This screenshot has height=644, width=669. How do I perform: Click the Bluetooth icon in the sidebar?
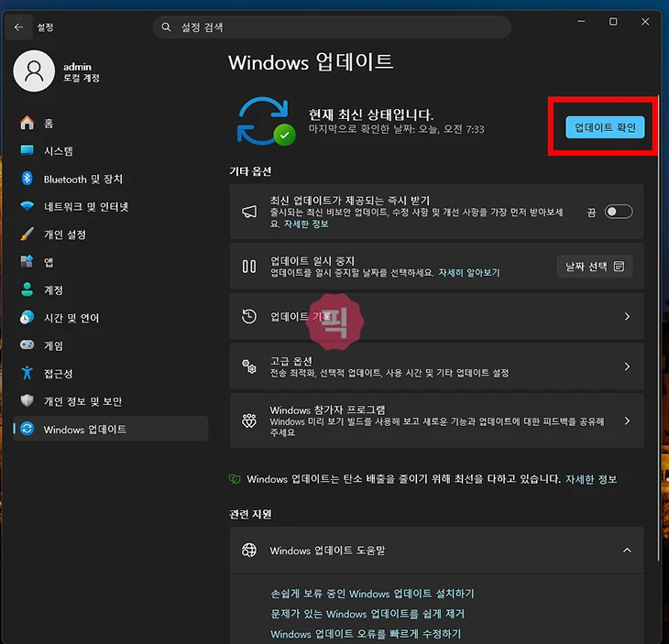pyautogui.click(x=27, y=179)
